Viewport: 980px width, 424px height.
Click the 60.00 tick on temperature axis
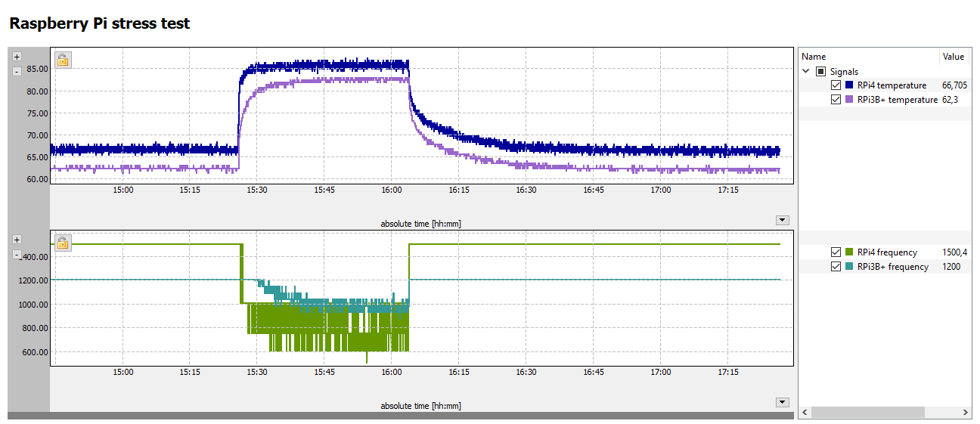tap(37, 179)
